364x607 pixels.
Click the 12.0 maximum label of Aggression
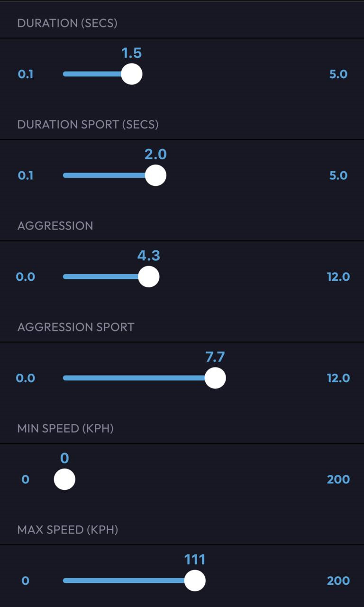click(338, 277)
